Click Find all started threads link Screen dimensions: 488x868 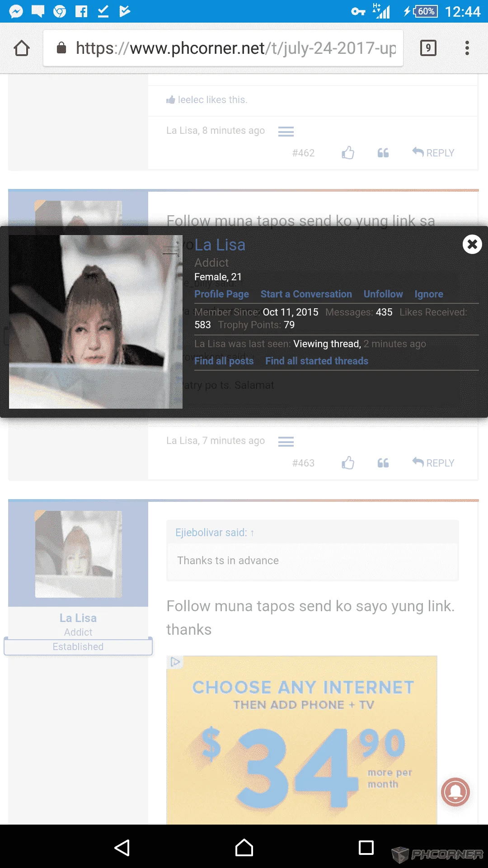pyautogui.click(x=316, y=361)
